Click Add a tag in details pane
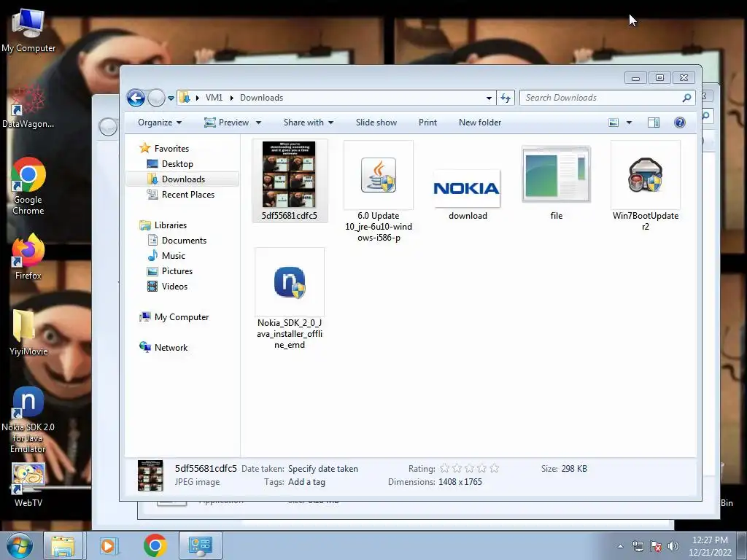This screenshot has width=747, height=560. point(307,482)
